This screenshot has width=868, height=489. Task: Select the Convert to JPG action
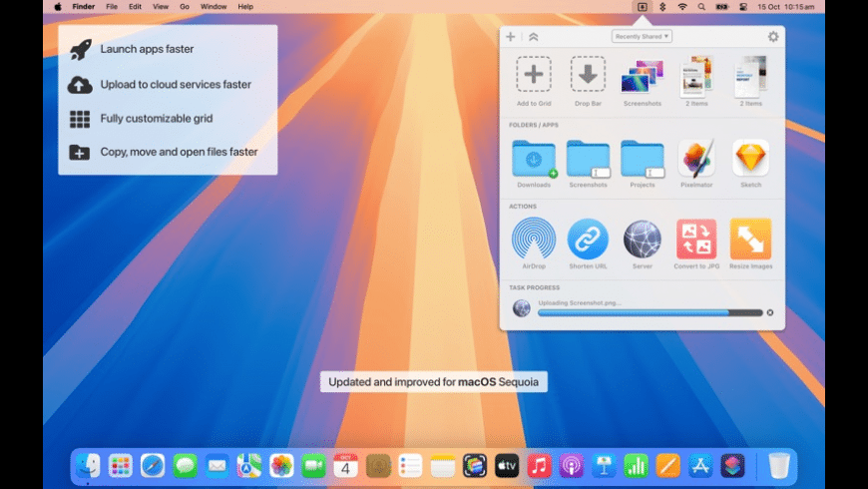(x=696, y=239)
